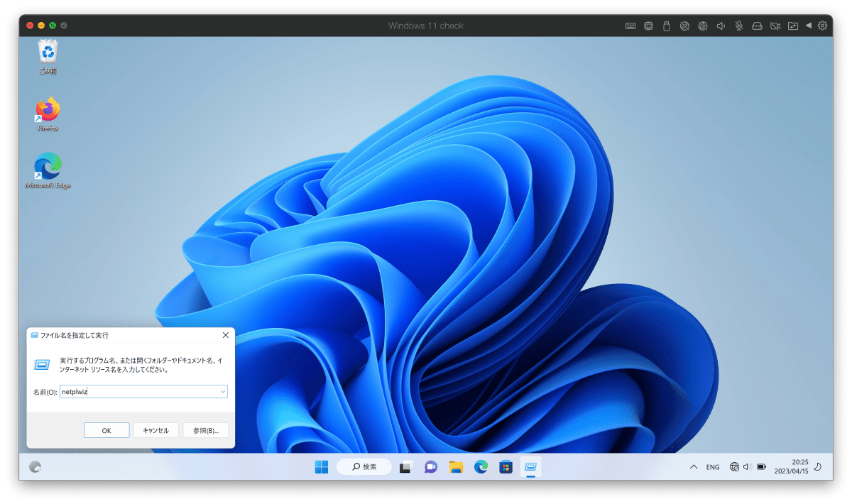
Task: Click the yellow macOS minimize button
Action: tap(41, 26)
